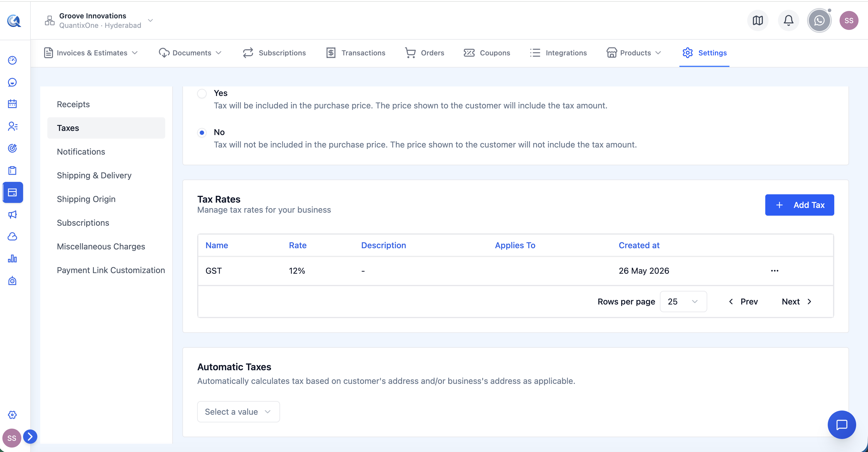Image resolution: width=868 pixels, height=452 pixels.
Task: Select Yes for tax-inclusive pricing
Action: 202,93
